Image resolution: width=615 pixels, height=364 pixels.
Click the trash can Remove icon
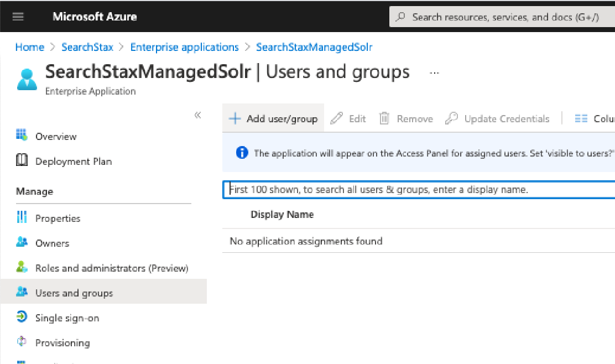384,118
